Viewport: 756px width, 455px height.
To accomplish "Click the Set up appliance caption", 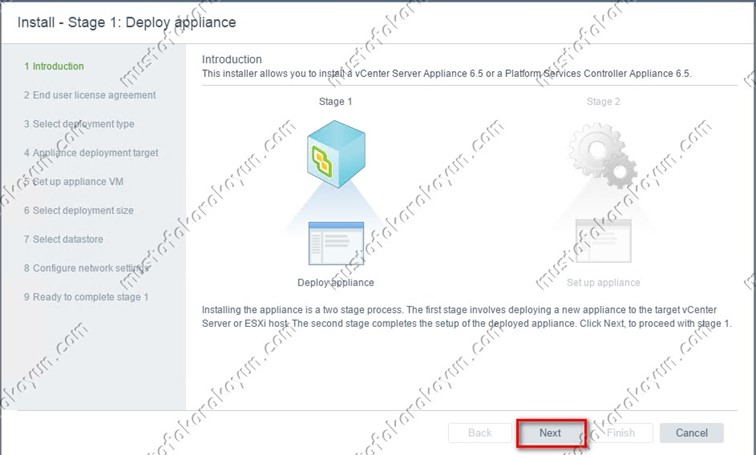I will pyautogui.click(x=603, y=282).
